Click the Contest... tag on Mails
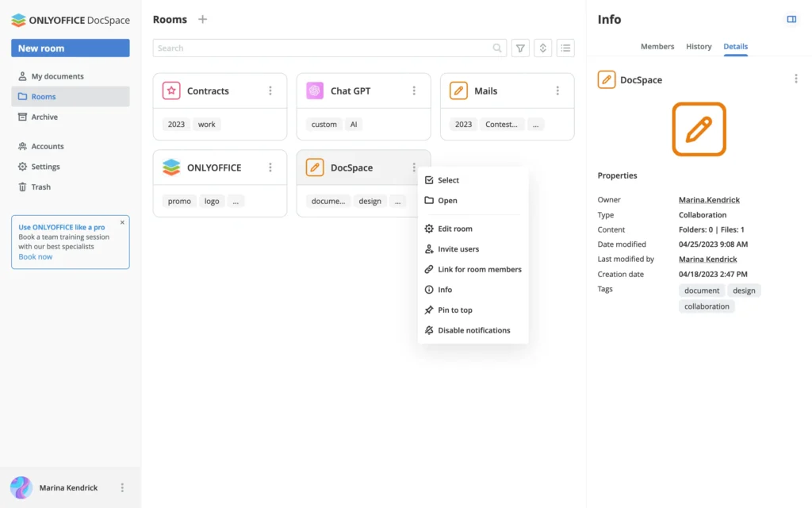This screenshot has height=508, width=812. [x=501, y=125]
